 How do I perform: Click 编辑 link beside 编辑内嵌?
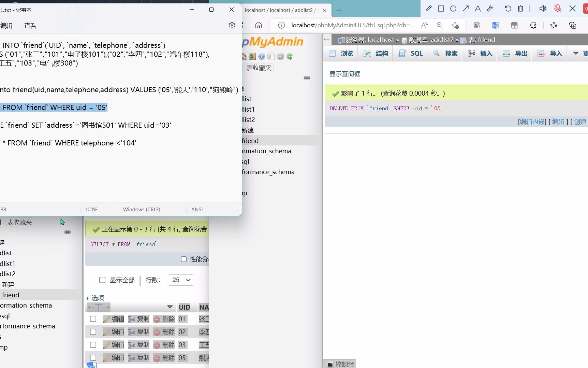point(558,122)
